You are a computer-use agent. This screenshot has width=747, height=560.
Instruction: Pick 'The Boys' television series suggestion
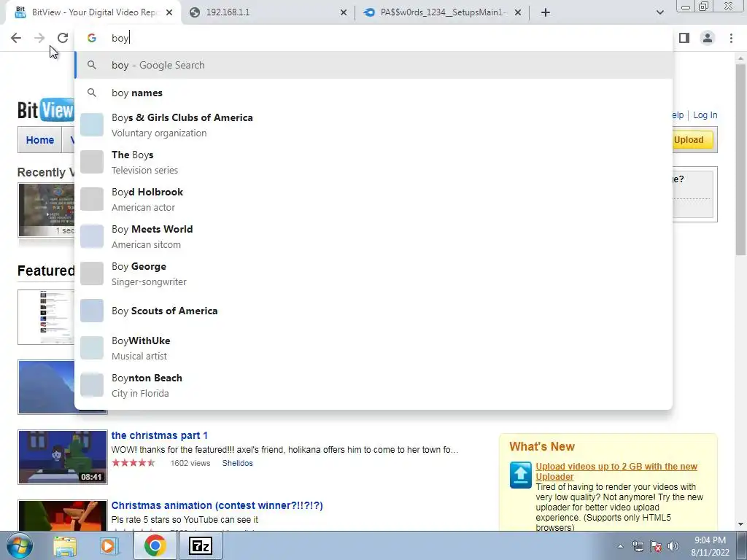pyautogui.click(x=373, y=162)
